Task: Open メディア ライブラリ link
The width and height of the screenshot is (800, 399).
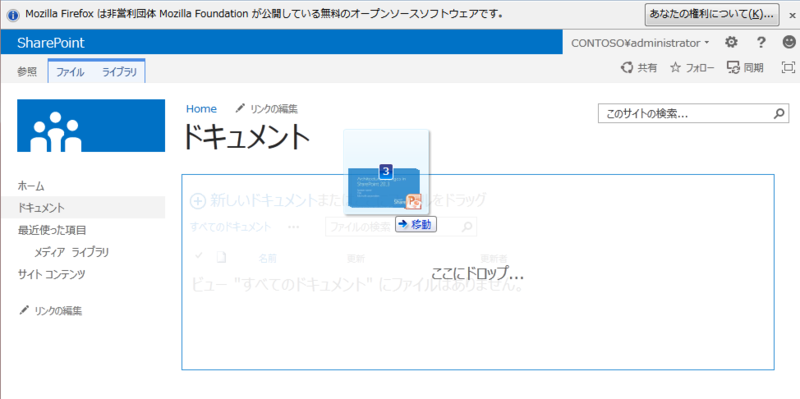Action: pos(71,252)
